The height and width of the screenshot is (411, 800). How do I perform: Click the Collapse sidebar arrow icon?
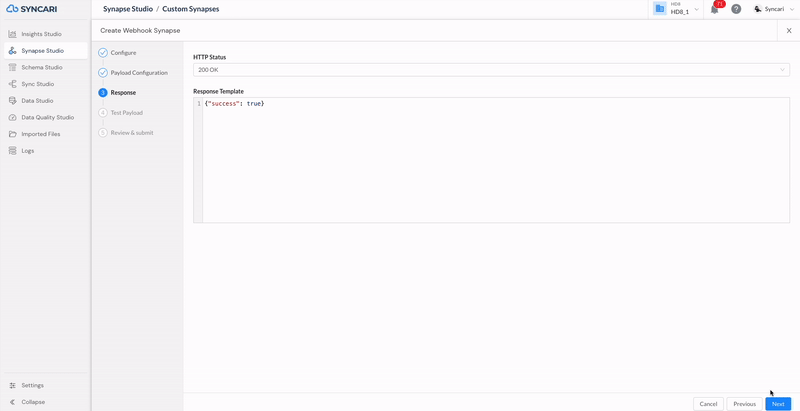(x=13, y=402)
